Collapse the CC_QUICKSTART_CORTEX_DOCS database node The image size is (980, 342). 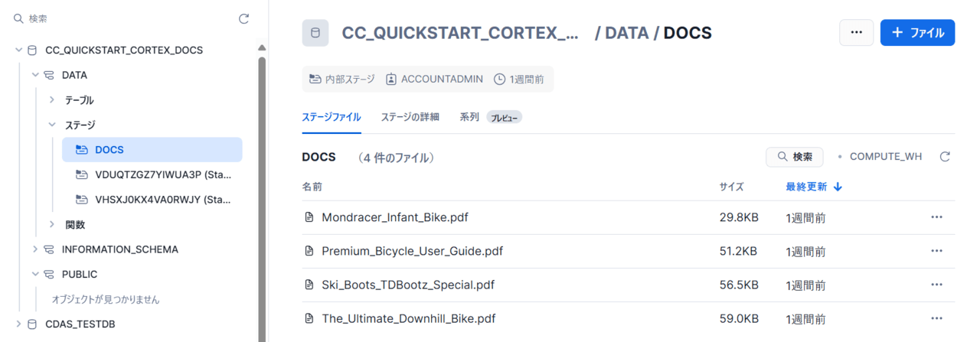pyautogui.click(x=18, y=50)
